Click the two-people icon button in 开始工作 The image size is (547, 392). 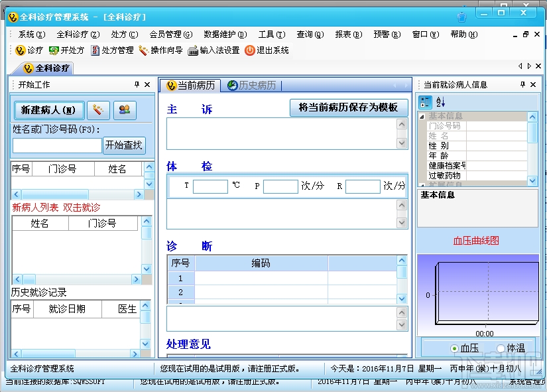pos(125,110)
